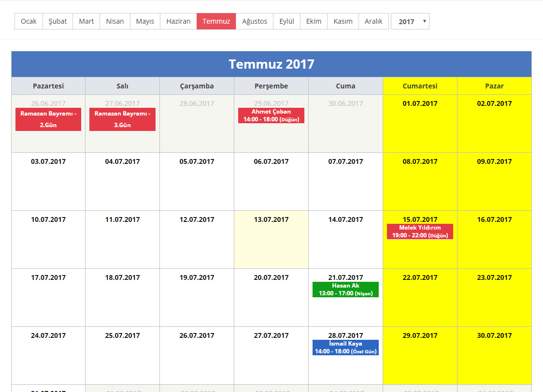This screenshot has width=543, height=392.
Task: Select Saturday 29.07.2017 cell
Action: pyautogui.click(x=420, y=355)
